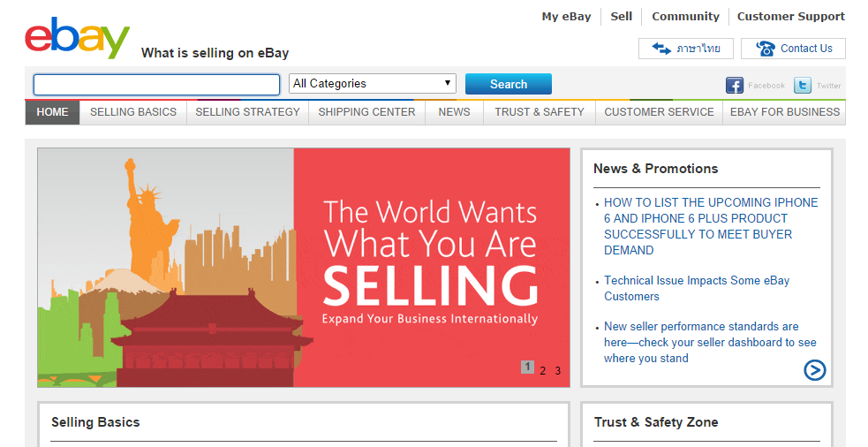Click the circular arrow in News & Promotions
Viewport: 868px width, 447px height.
click(814, 370)
